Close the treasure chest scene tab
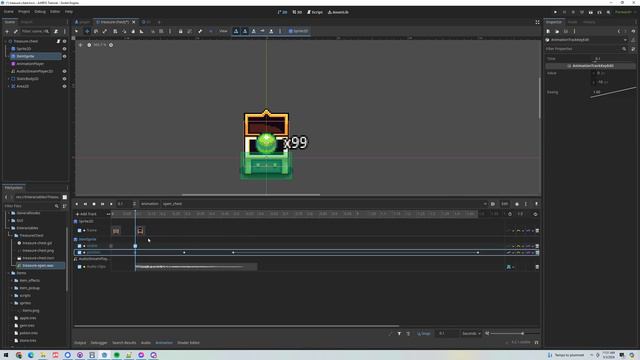Image resolution: width=640 pixels, height=360 pixels. [x=133, y=22]
